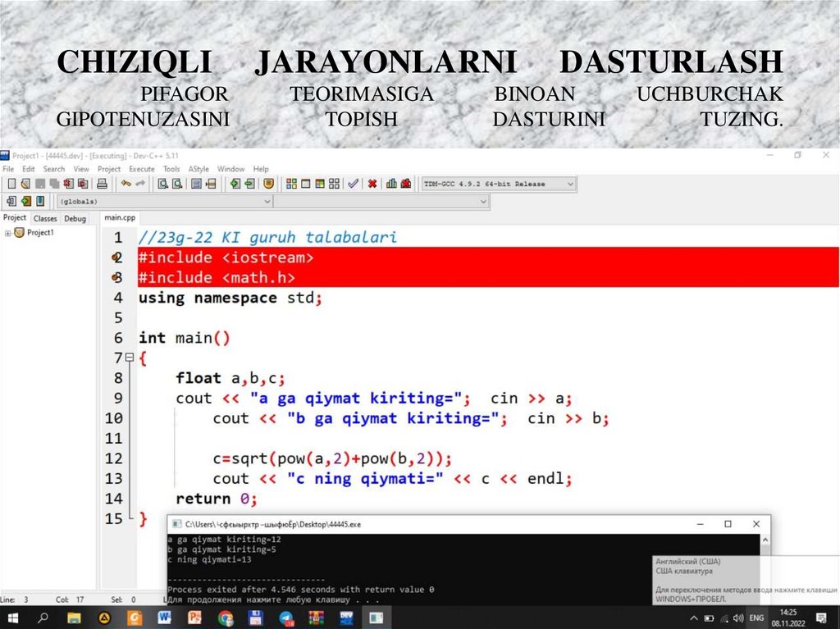Click ENG language indicator in system tray
The image size is (840, 629).
757,618
